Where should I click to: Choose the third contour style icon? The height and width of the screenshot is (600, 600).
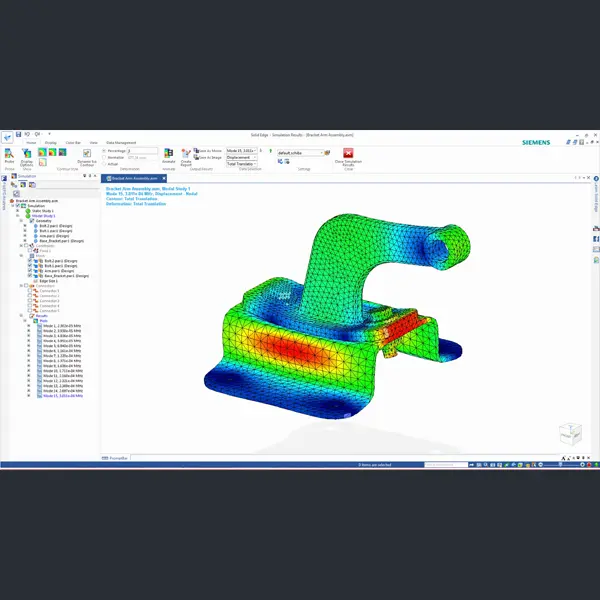pyautogui.click(x=62, y=152)
